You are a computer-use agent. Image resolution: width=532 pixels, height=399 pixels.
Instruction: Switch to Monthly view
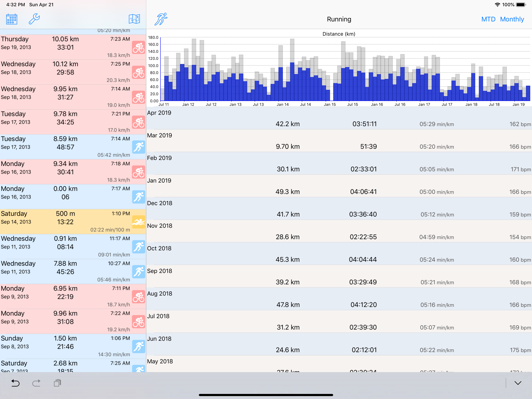pyautogui.click(x=512, y=19)
